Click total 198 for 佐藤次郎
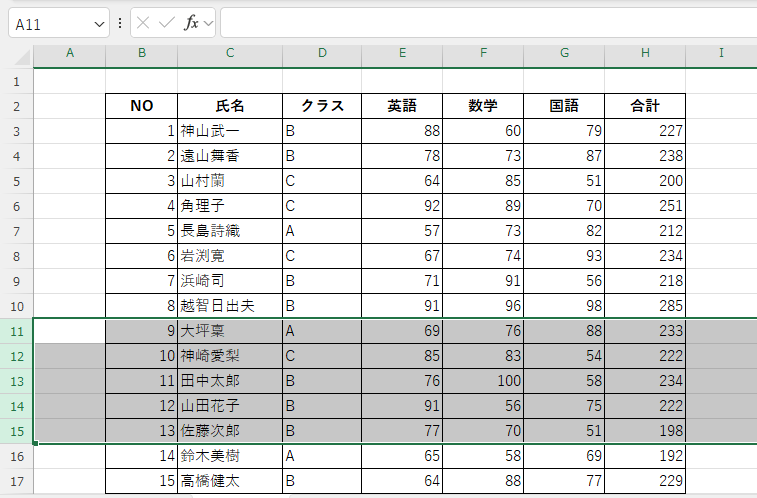This screenshot has width=757, height=498. pos(645,431)
